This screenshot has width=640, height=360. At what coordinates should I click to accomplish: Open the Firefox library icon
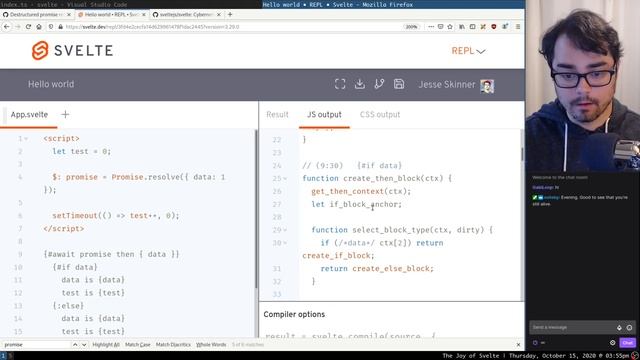tap(462, 27)
